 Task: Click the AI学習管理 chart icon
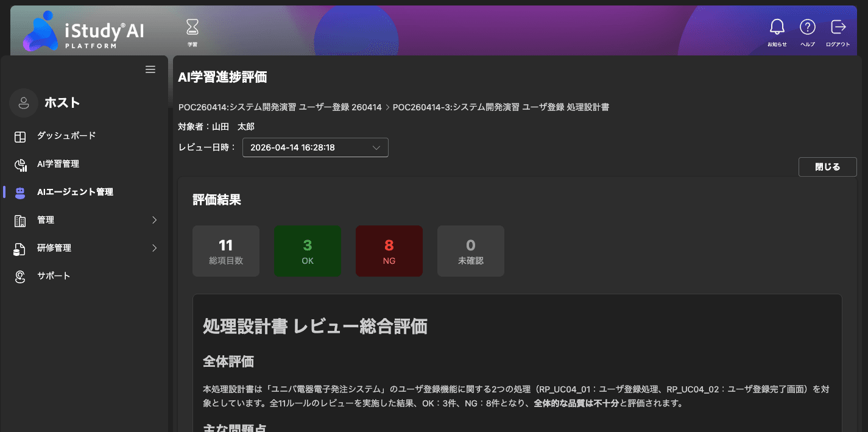coord(20,165)
